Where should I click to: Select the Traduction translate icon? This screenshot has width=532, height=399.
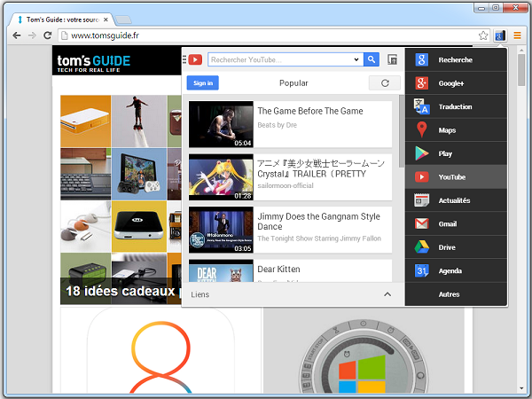[421, 106]
